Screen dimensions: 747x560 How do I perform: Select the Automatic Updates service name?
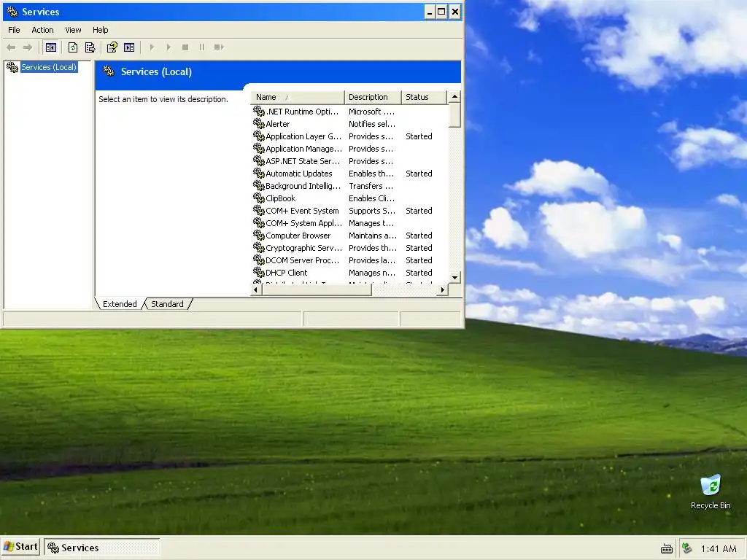pyautogui.click(x=298, y=174)
